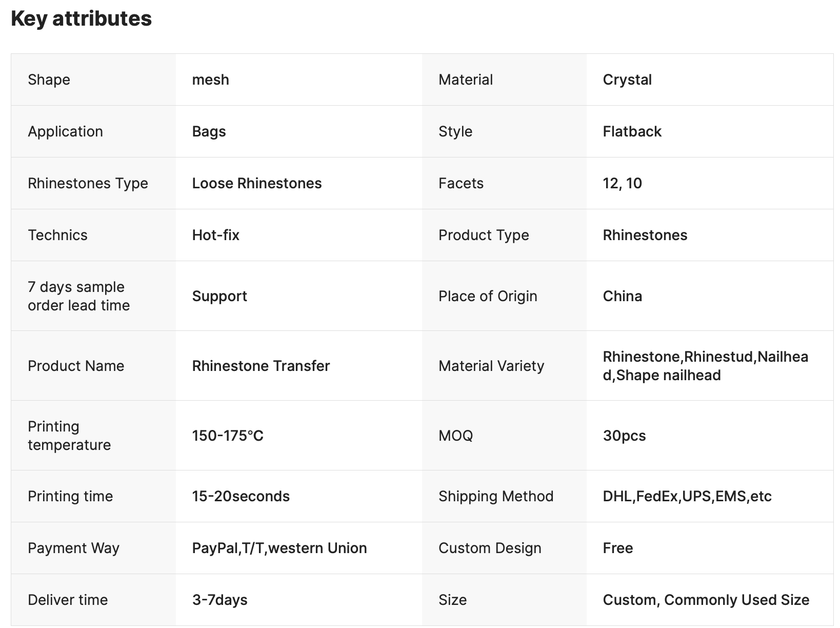The image size is (840, 628).
Task: Click the Loose Rhinestones value
Action: (x=256, y=183)
